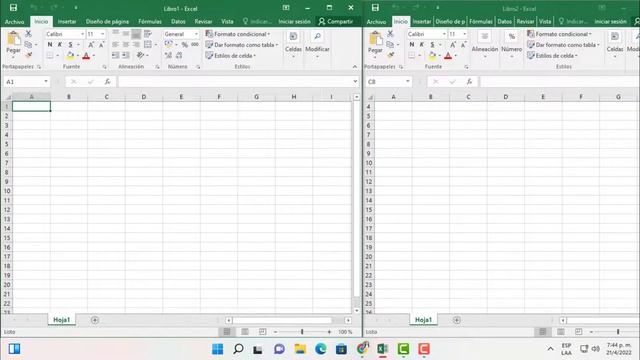Switch to Vista tab in Libro2
This screenshot has height=360, width=640.
pyautogui.click(x=545, y=21)
